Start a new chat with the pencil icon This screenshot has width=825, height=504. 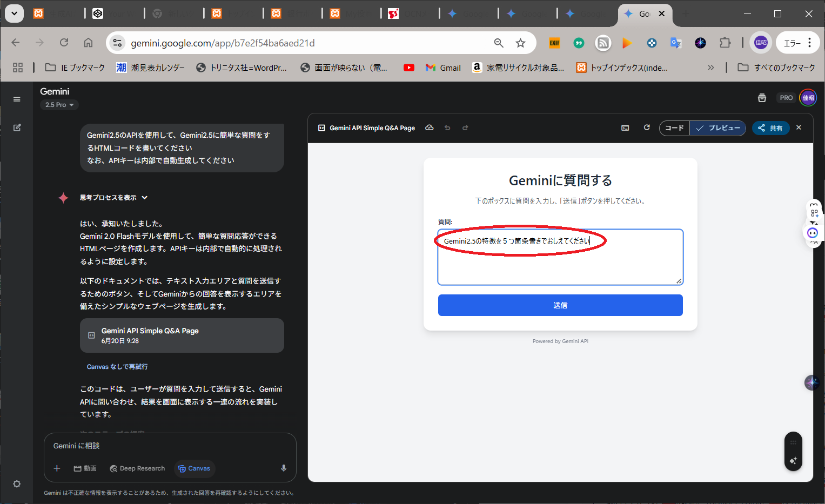click(17, 127)
